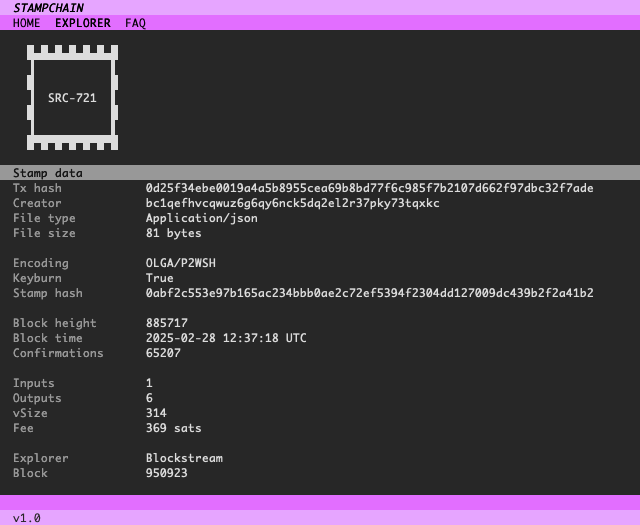Open the FAQ page
The height and width of the screenshot is (525, 640).
click(x=136, y=23)
